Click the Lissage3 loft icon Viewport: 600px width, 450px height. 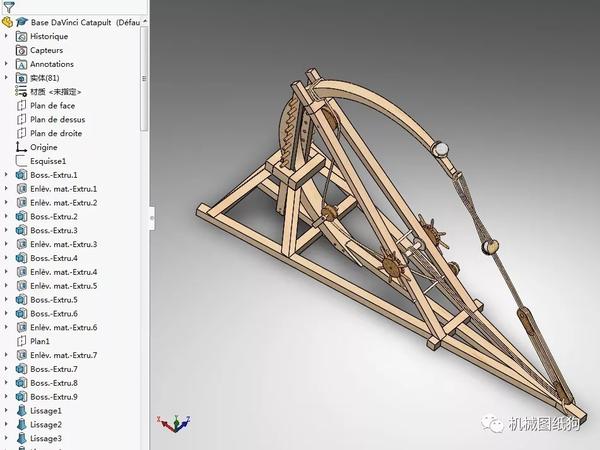[x=22, y=438]
